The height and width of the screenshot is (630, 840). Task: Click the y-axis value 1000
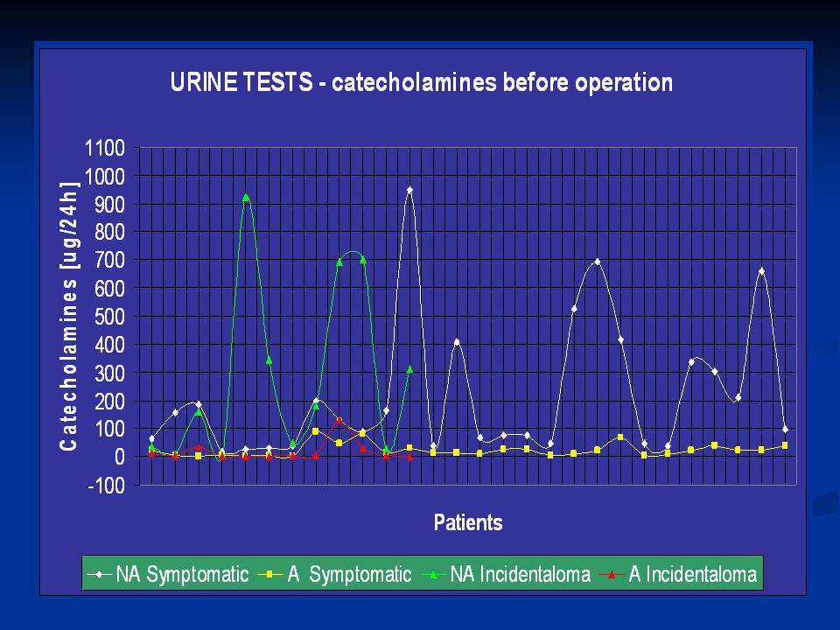pyautogui.click(x=105, y=176)
